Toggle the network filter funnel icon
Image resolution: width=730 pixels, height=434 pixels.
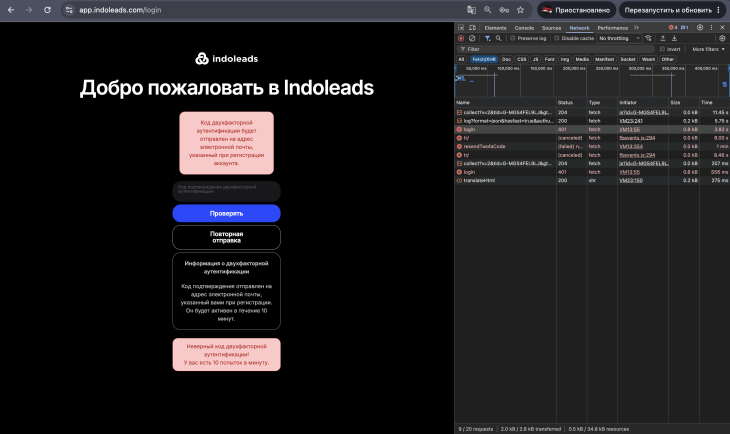(x=487, y=38)
